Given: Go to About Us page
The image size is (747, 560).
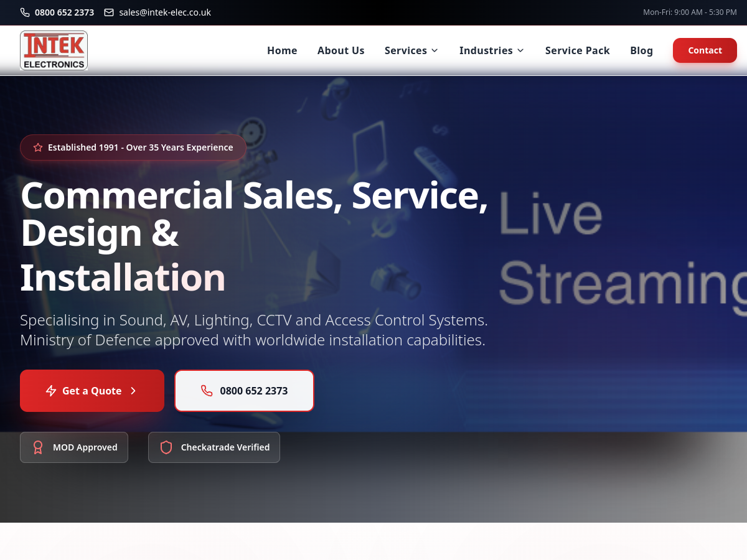Looking at the screenshot, I should [341, 50].
